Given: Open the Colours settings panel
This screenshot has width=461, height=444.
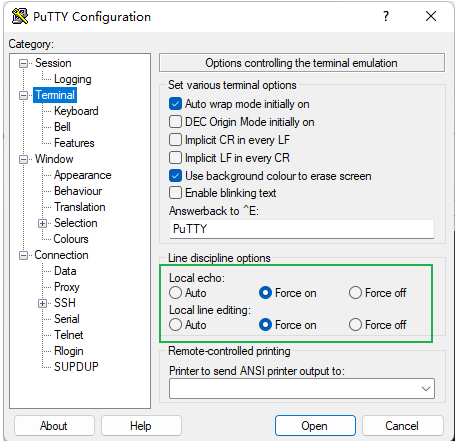Looking at the screenshot, I should tap(71, 239).
